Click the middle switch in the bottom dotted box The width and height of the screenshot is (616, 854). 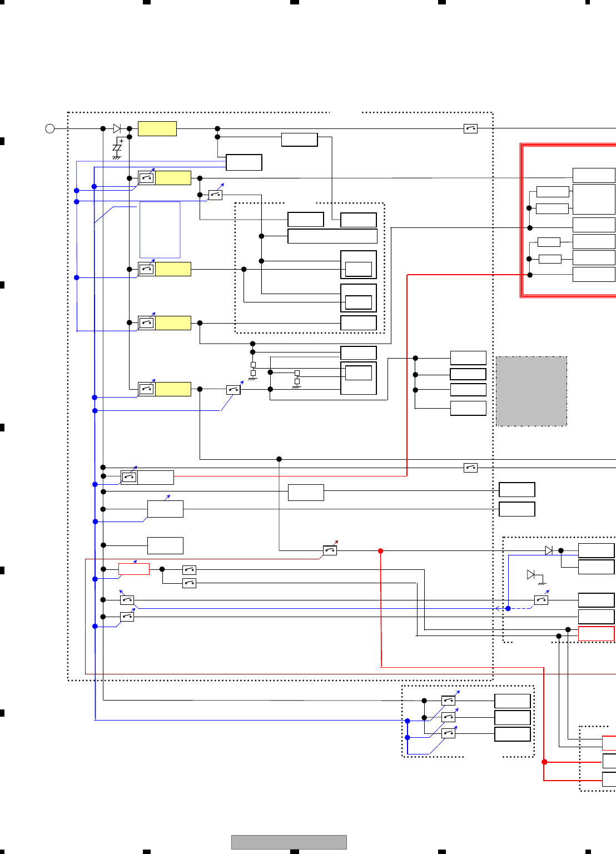coord(449,717)
